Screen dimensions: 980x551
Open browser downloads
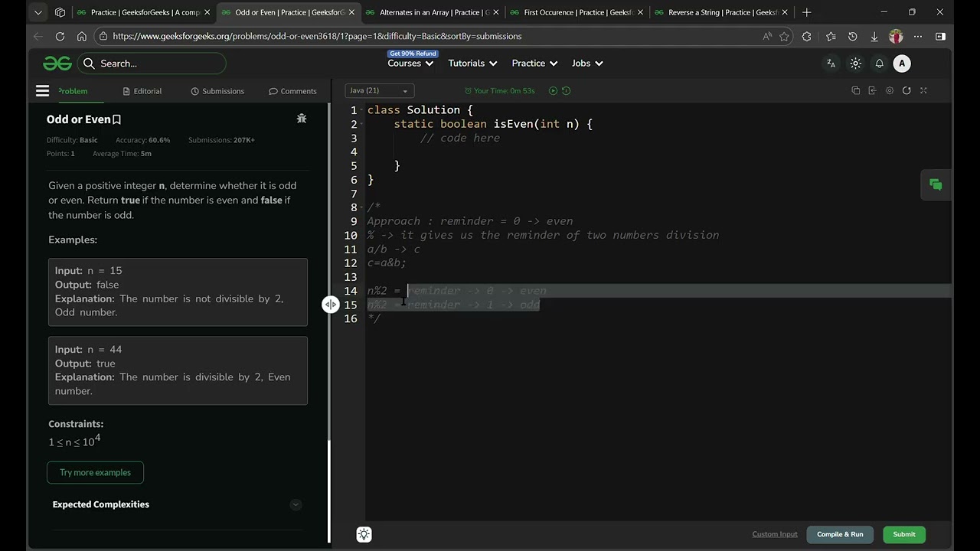[874, 36]
